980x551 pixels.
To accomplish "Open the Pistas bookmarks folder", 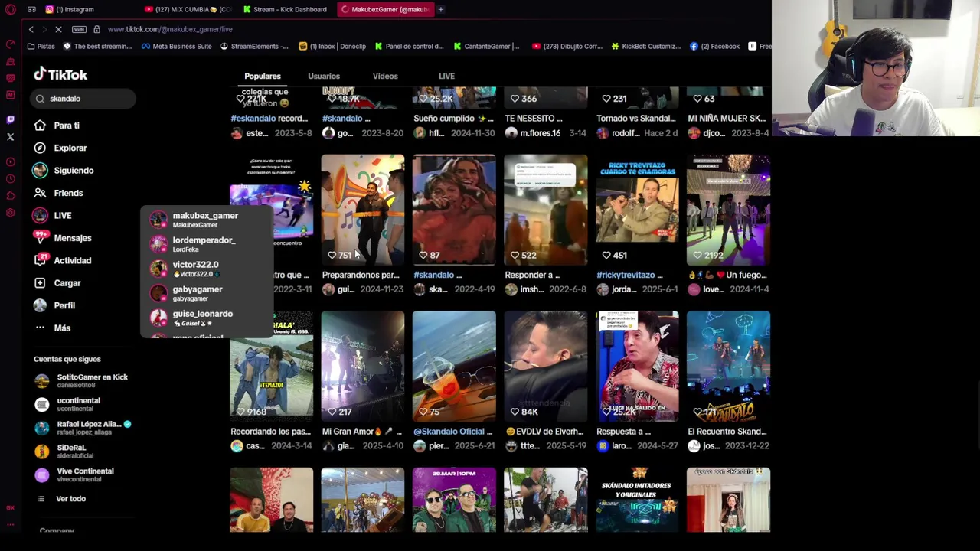I will pyautogui.click(x=40, y=46).
